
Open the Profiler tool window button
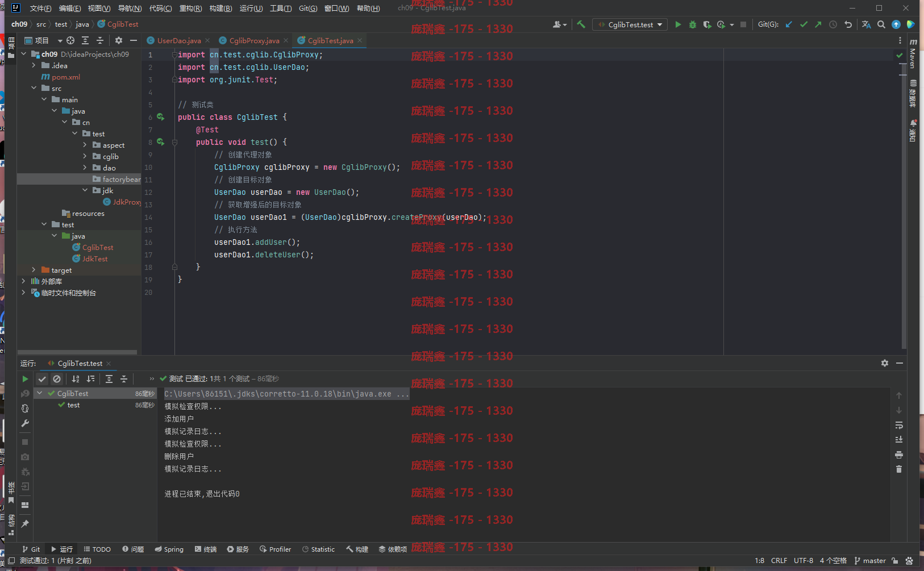275,549
